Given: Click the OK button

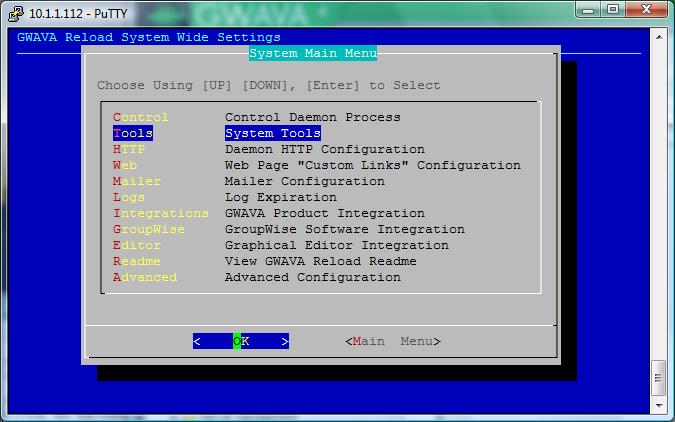Looking at the screenshot, I should (241, 341).
